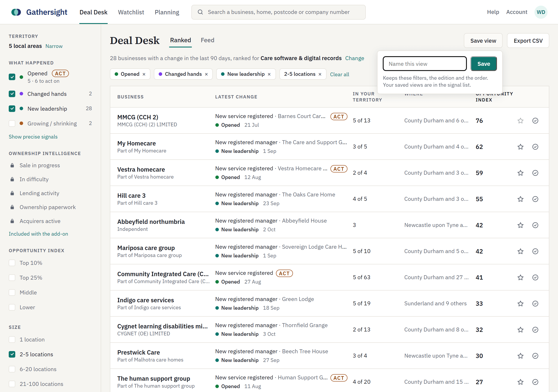Remove the Opened filter chip
The width and height of the screenshot is (558, 392).
(x=144, y=74)
